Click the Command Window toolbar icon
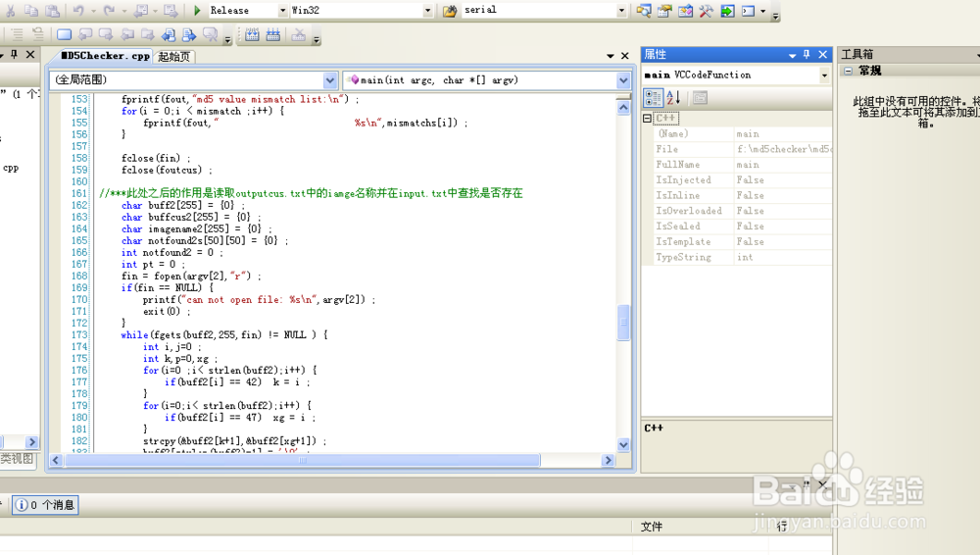The width and height of the screenshot is (980, 555). coord(748,11)
